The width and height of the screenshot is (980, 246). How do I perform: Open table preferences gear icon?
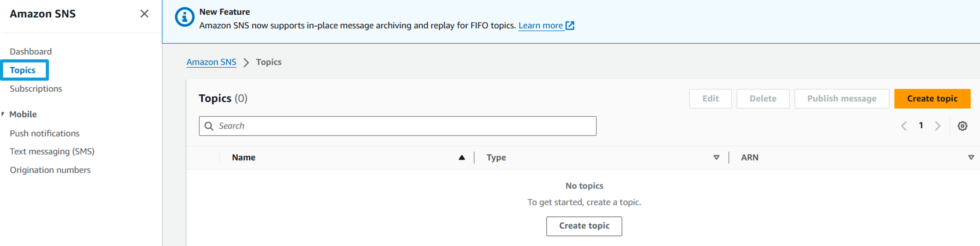pos(962,126)
